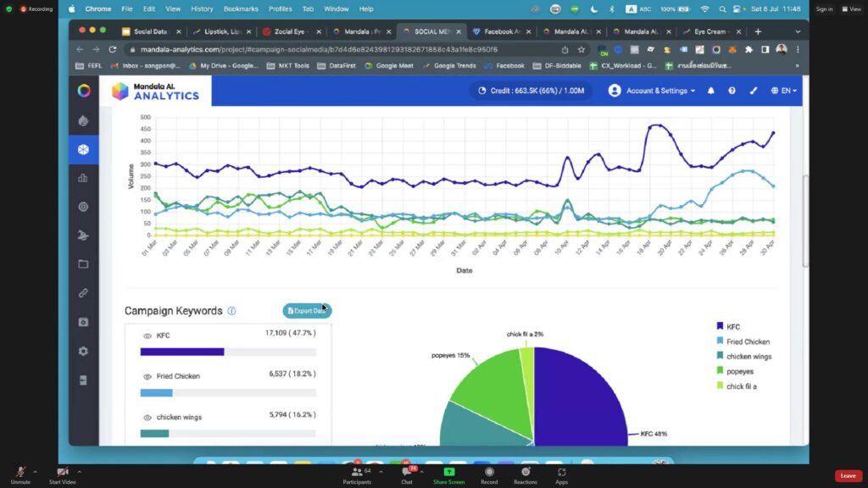Open the folder sidebar icon
The image size is (868, 488).
point(84,264)
